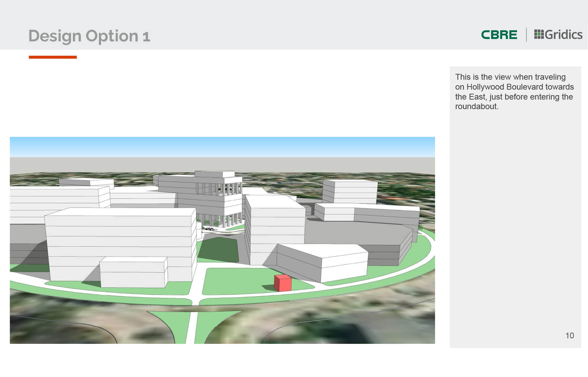Click the Gridics grid logo icon
Image resolution: width=588 pixels, height=377 pixels.
[x=539, y=34]
